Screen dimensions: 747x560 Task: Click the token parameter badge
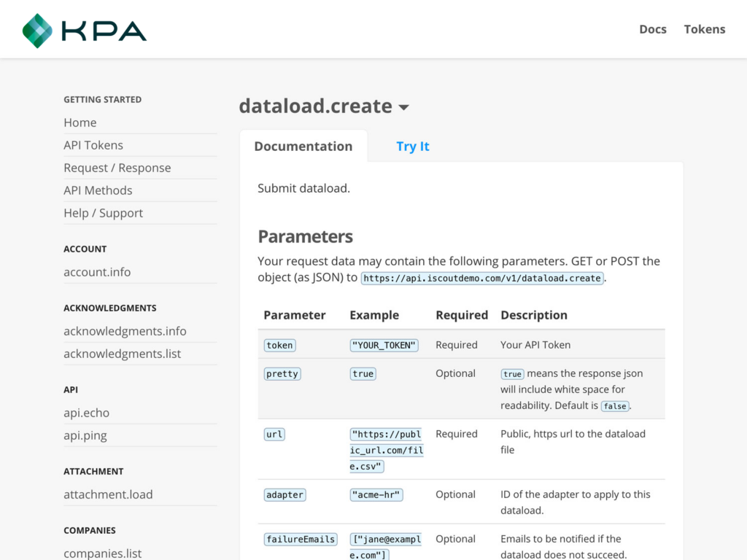click(x=279, y=345)
